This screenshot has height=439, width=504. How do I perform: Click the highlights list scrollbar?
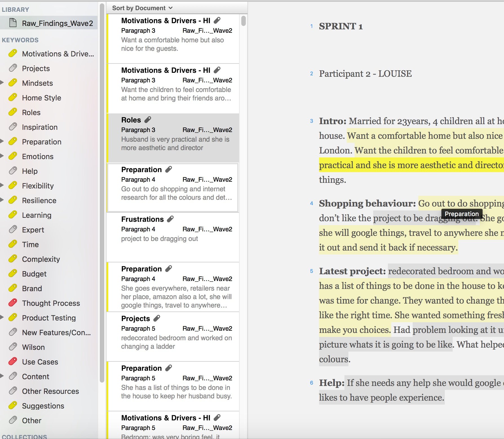pos(244,21)
